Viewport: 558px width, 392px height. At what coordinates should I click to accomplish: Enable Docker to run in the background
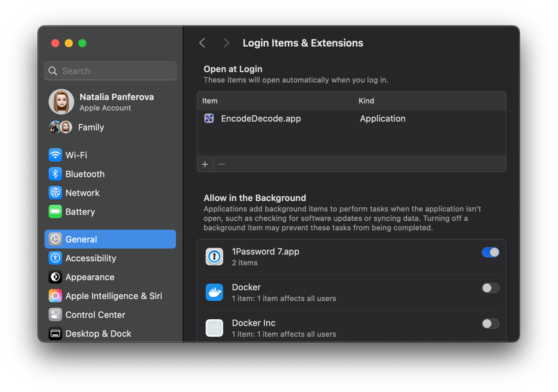tap(490, 288)
